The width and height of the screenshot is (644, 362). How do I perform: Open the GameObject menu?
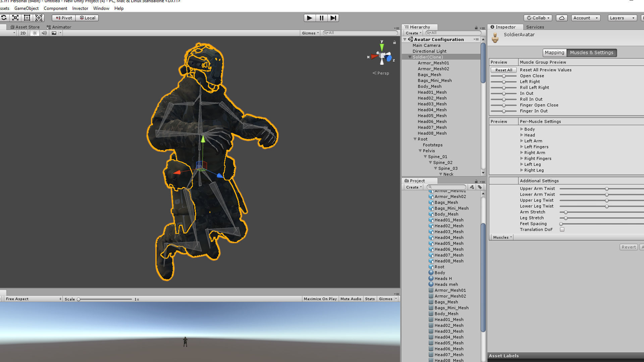pos(26,8)
